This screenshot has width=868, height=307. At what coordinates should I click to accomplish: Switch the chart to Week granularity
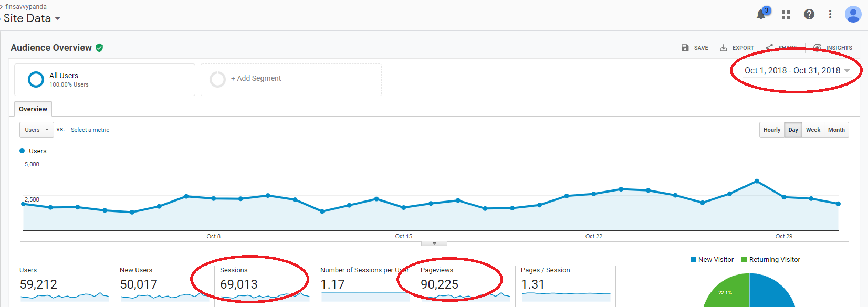point(813,130)
